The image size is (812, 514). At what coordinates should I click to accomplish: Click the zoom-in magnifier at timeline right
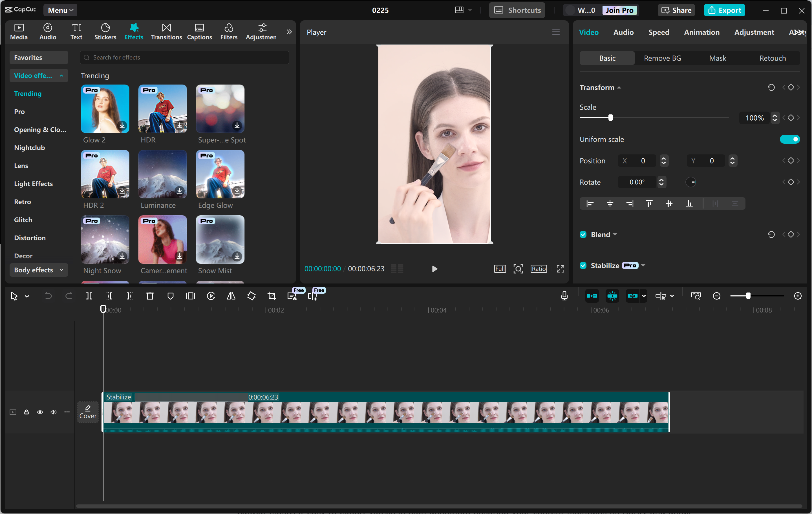[x=798, y=296]
